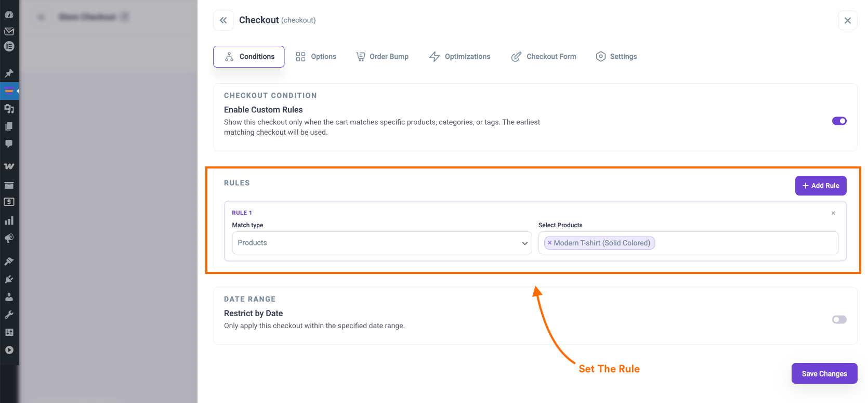Disable the Enable Custom Rules toggle
The height and width of the screenshot is (403, 868).
click(839, 121)
